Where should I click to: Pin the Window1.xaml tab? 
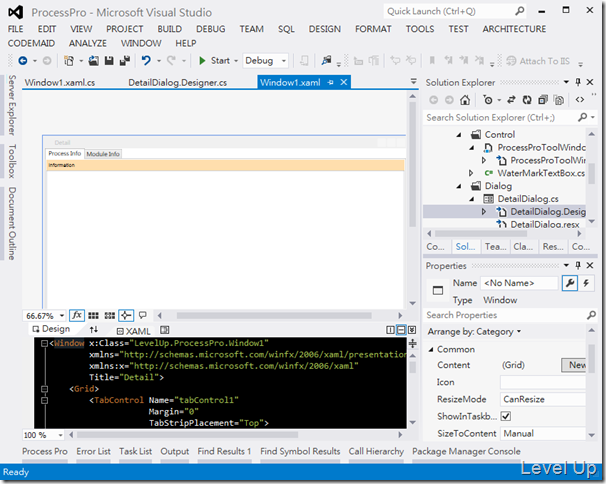click(330, 82)
